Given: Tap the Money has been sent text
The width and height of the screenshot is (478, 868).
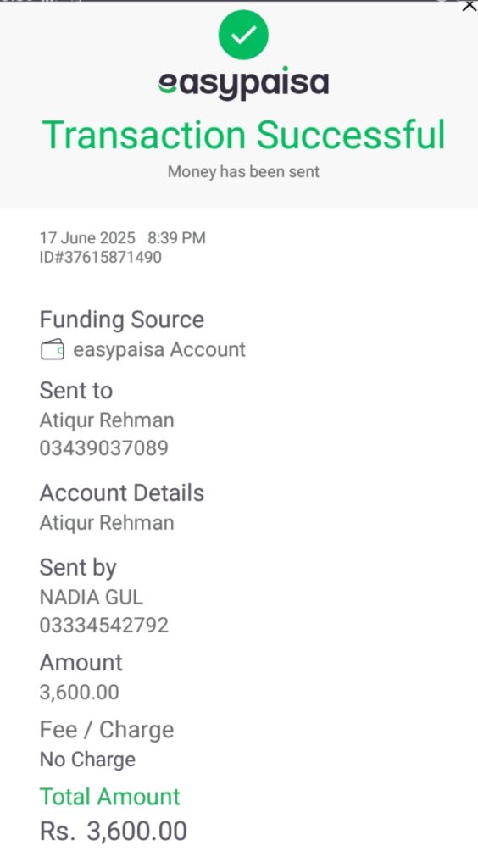Looking at the screenshot, I should [243, 171].
